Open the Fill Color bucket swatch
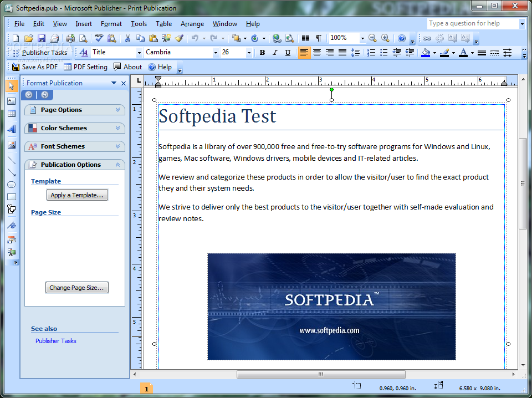Viewport: 532px width, 398px height. [x=426, y=53]
